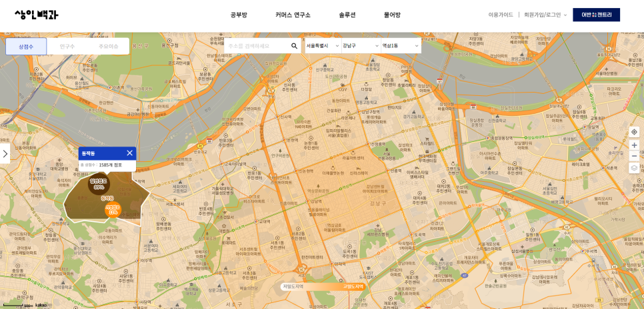This screenshot has width=644, height=309.
Task: Click the 고밀도지역 end of density legend
Action: coord(353,286)
